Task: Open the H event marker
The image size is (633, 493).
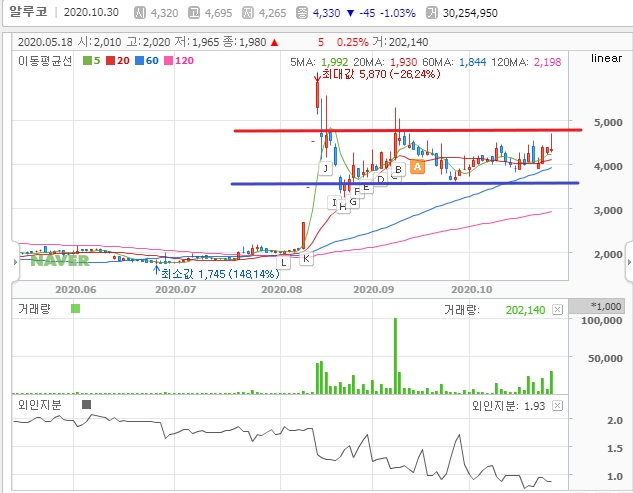Action: [x=343, y=207]
